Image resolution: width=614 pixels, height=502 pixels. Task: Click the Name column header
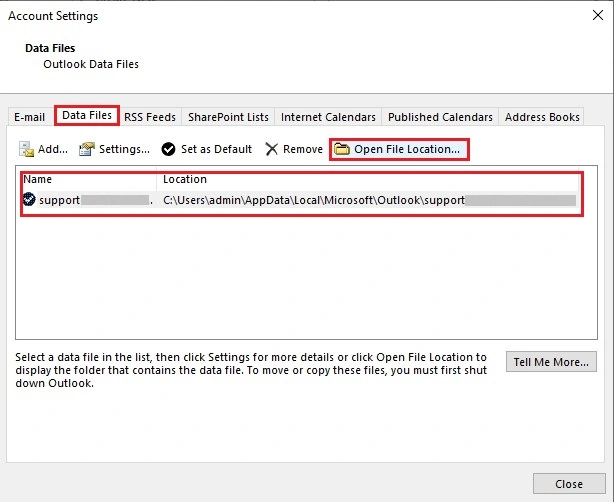coord(38,180)
